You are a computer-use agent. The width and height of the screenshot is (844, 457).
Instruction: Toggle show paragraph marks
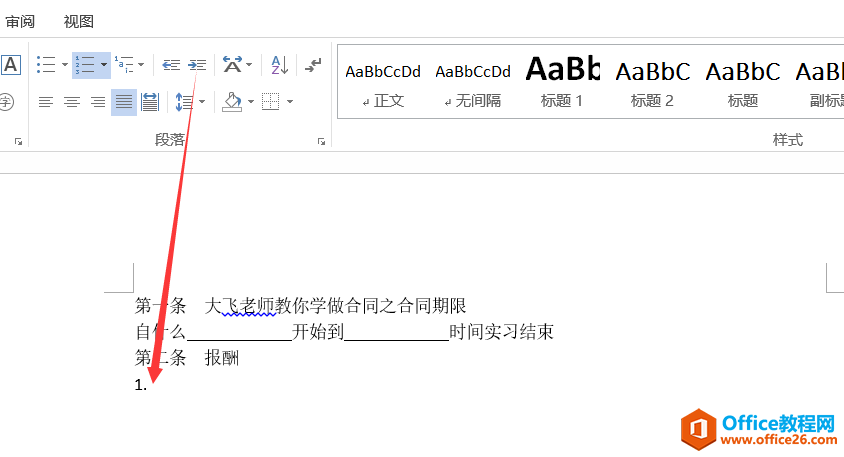point(313,65)
